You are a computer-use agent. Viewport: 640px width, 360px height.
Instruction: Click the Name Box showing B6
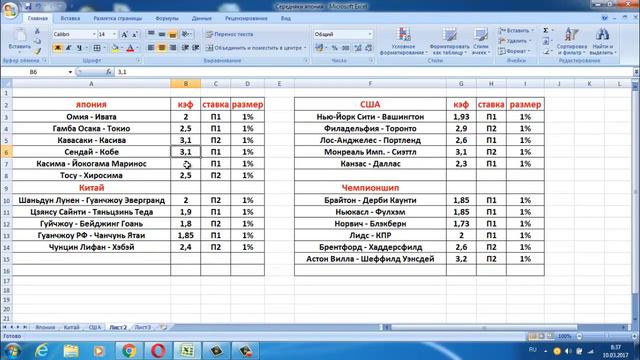click(33, 72)
